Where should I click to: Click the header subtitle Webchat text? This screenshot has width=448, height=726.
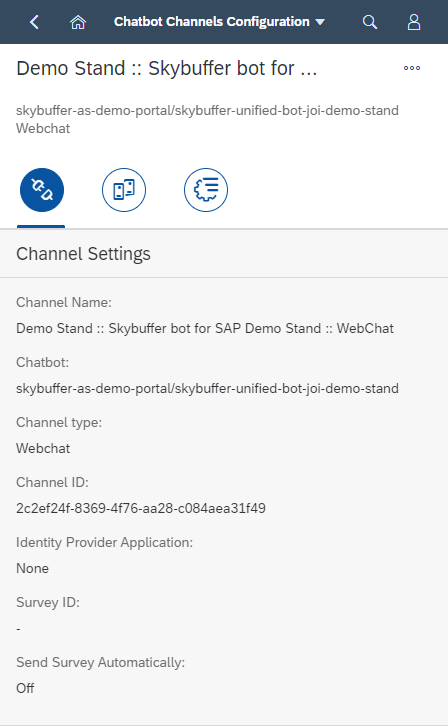tap(43, 128)
